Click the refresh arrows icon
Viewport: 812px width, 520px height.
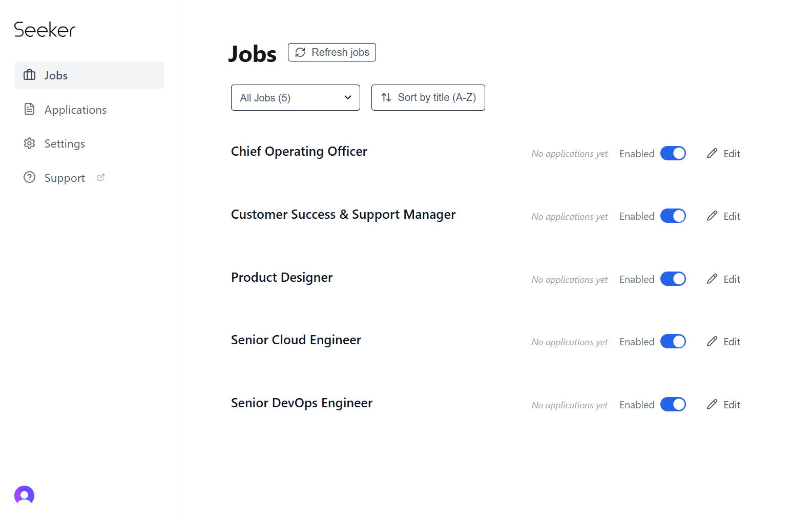coord(300,52)
